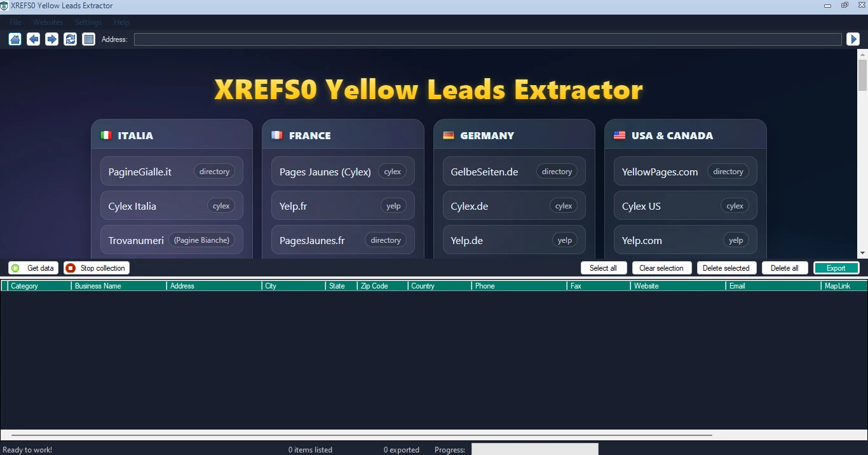Open Cylex US source
Image resolution: width=868 pixels, height=455 pixels.
685,206
